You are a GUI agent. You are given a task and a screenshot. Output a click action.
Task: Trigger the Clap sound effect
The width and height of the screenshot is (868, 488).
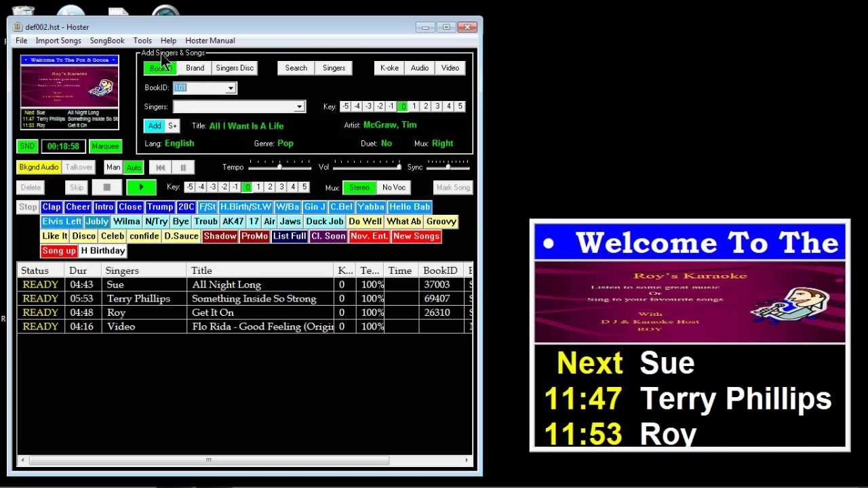51,207
